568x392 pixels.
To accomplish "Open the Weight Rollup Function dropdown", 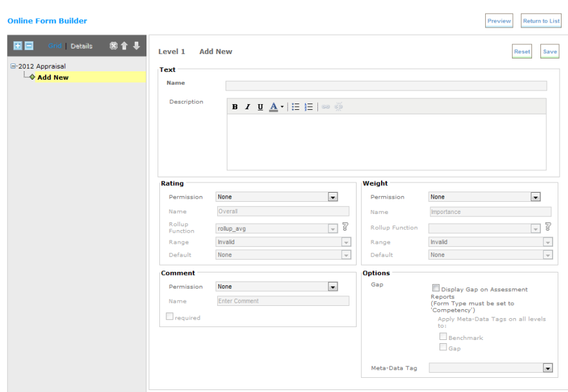I will (484, 229).
